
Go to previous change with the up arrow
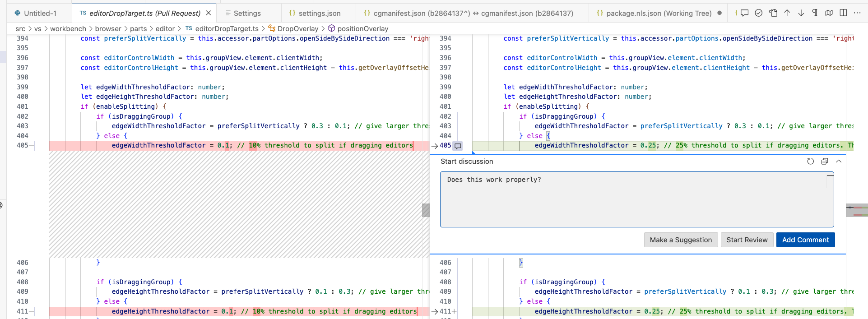tap(787, 13)
